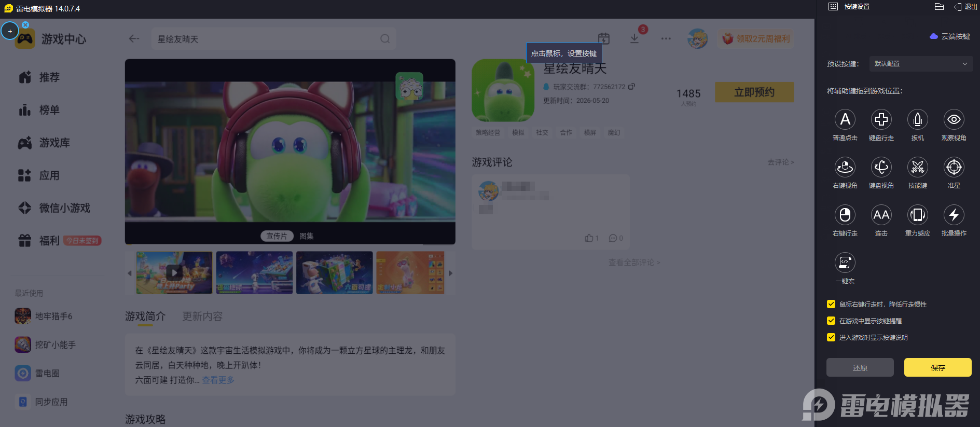Viewport: 980px width, 427px height.
Task: Open the folder icon in key settings header
Action: tap(939, 7)
